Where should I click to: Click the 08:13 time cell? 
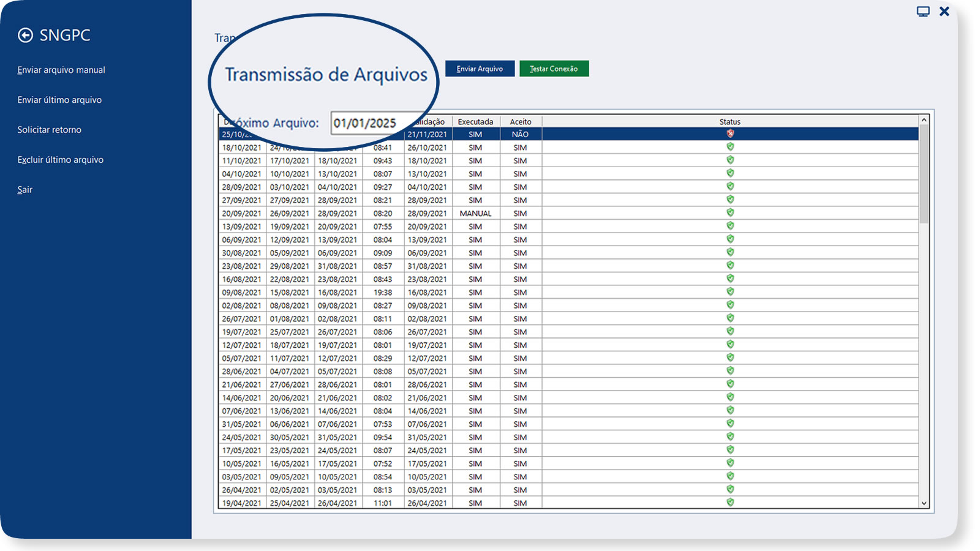point(383,490)
